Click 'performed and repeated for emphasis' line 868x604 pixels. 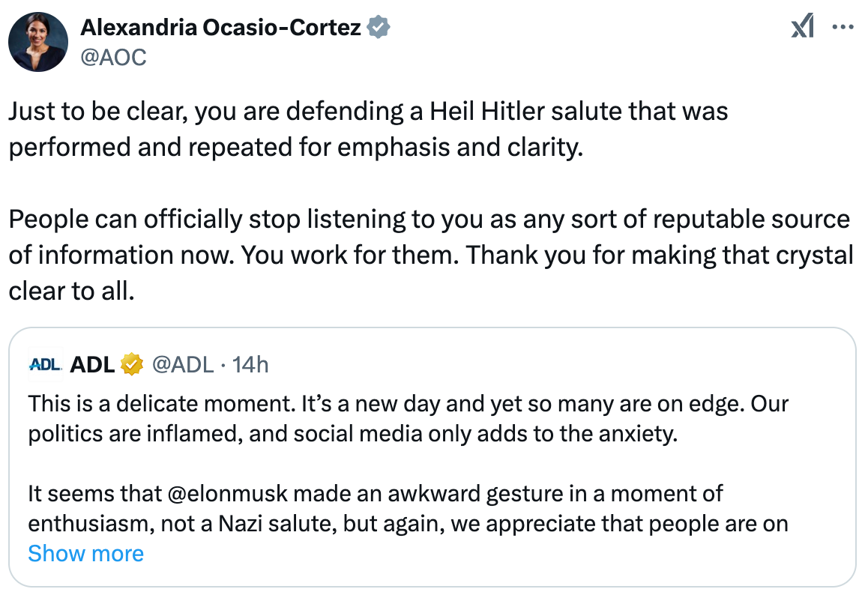pyautogui.click(x=296, y=147)
